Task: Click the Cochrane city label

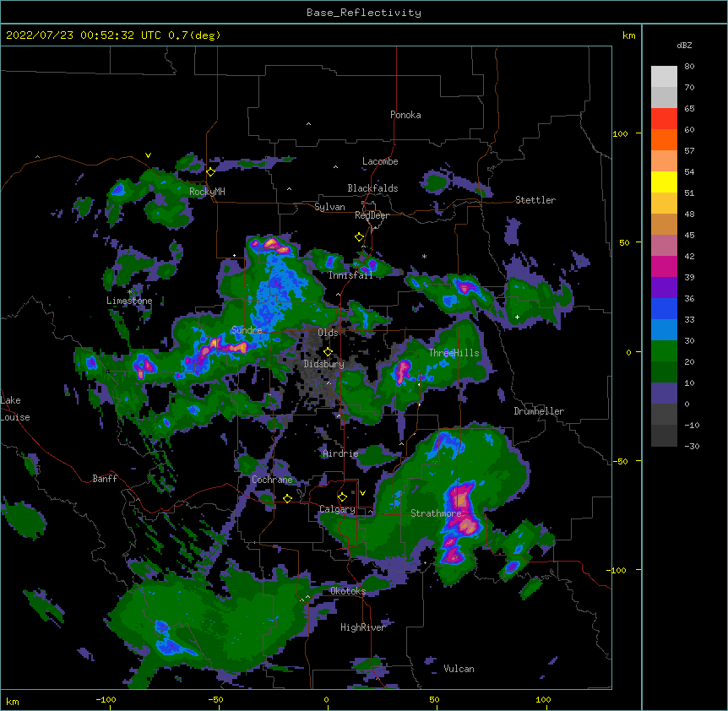Action: [272, 480]
